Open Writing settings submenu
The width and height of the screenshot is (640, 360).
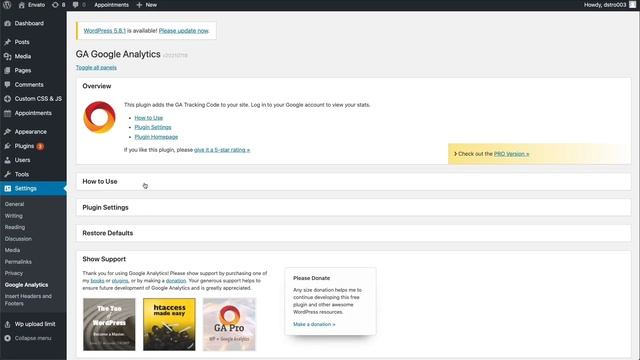[x=13, y=216]
